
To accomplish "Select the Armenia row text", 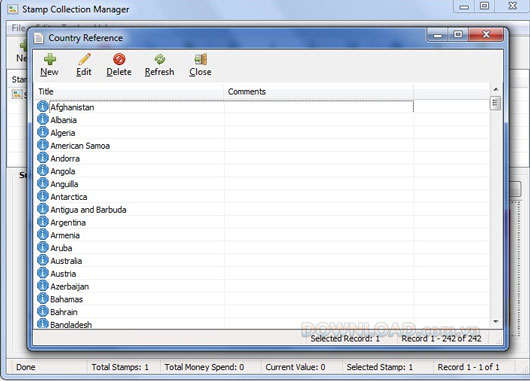I will (x=65, y=235).
